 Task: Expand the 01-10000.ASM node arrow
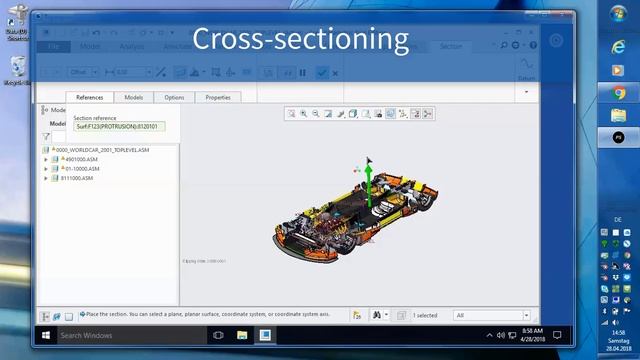tap(46, 169)
